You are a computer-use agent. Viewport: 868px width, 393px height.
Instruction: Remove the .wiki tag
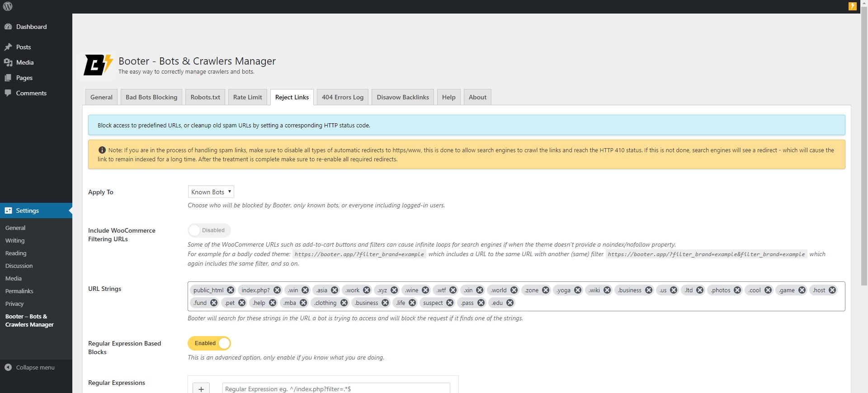click(607, 290)
